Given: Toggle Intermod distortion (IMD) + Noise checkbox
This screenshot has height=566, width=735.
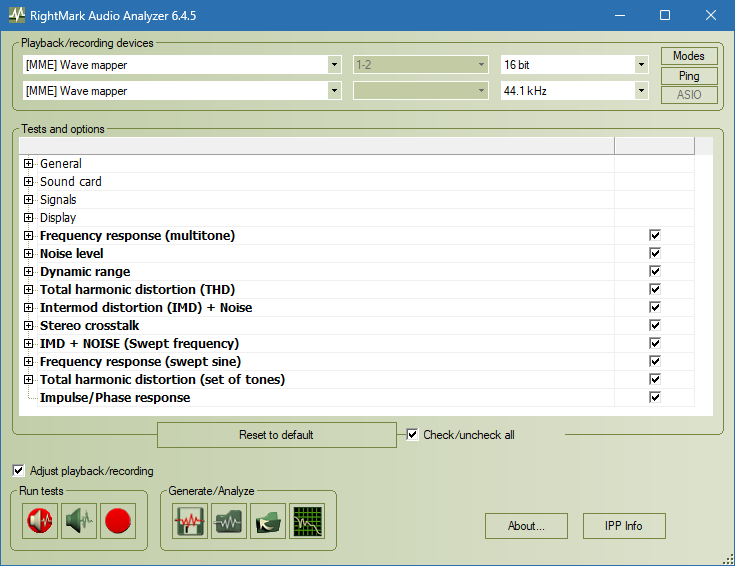Looking at the screenshot, I should [x=655, y=307].
